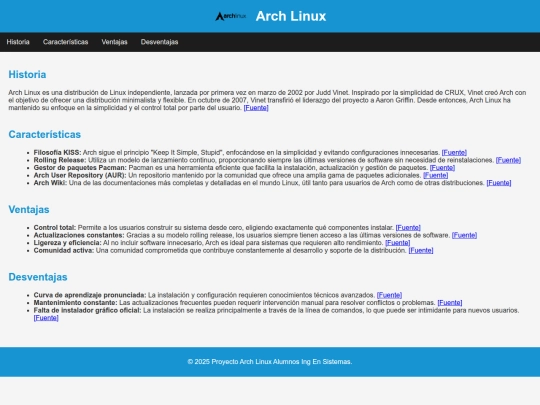Click Fuente link for Falta de instalador gráfico
The height and width of the screenshot is (405, 540).
(x=46, y=318)
